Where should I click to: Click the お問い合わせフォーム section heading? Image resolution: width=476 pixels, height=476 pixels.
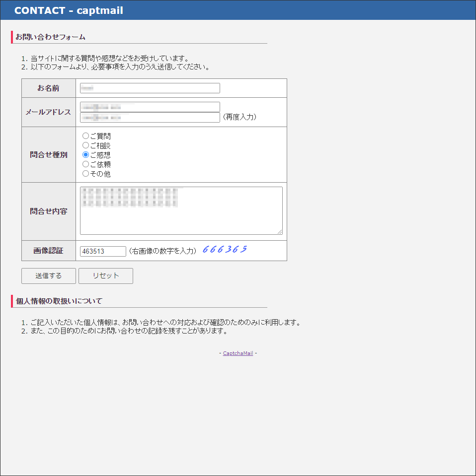coord(51,37)
